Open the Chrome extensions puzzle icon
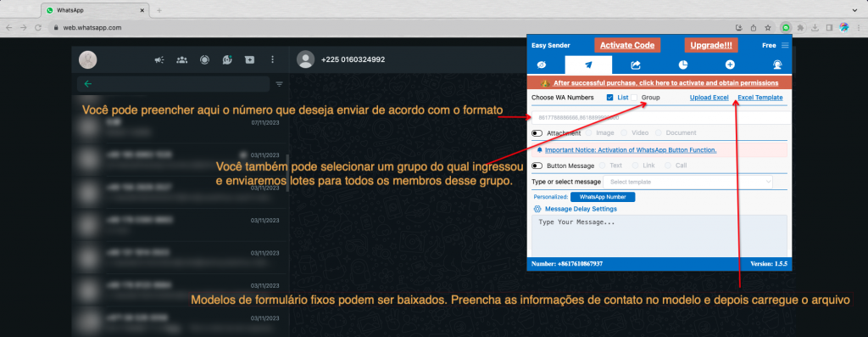868x337 pixels. 800,27
